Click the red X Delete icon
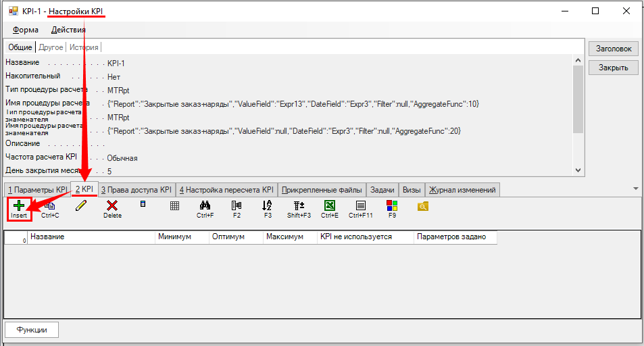Image resolution: width=644 pixels, height=346 pixels. (112, 205)
